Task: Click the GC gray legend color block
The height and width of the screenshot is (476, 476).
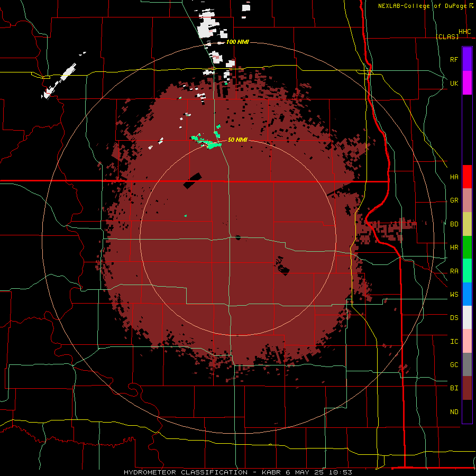Action: pyautogui.click(x=467, y=364)
